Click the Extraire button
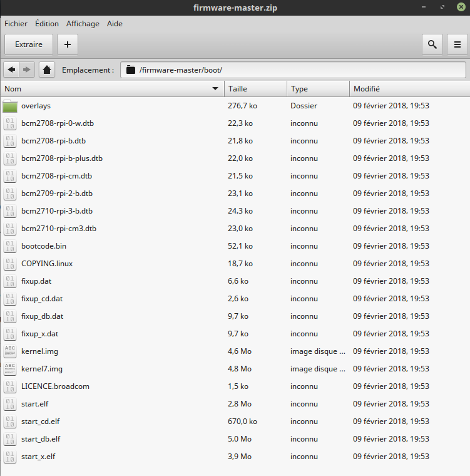470x476 pixels. tap(29, 44)
